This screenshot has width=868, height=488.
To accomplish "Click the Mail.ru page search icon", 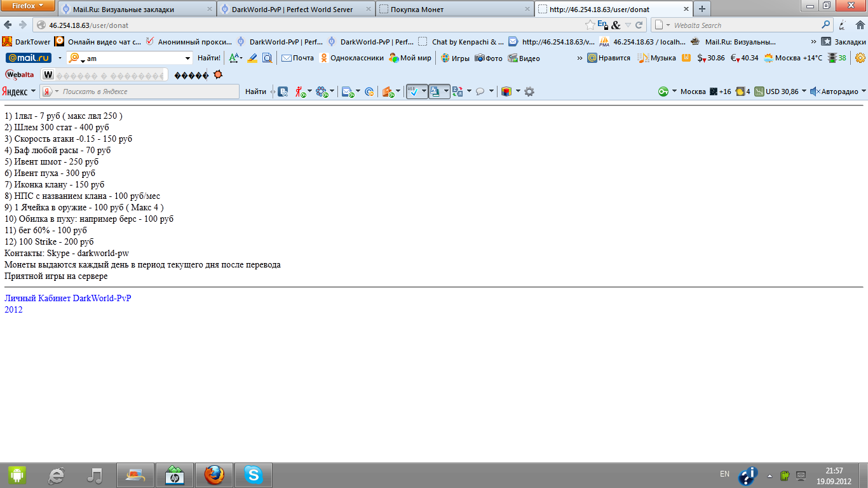I will [268, 58].
